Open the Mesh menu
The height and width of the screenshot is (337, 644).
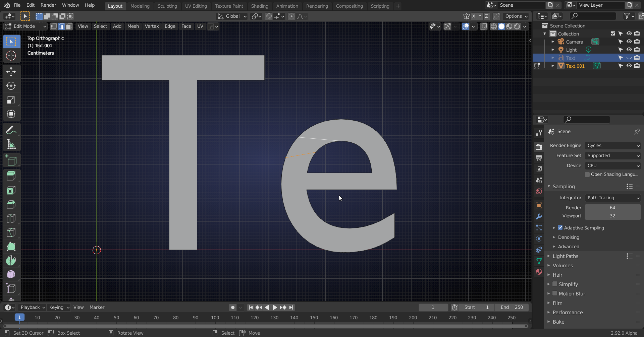tap(133, 26)
